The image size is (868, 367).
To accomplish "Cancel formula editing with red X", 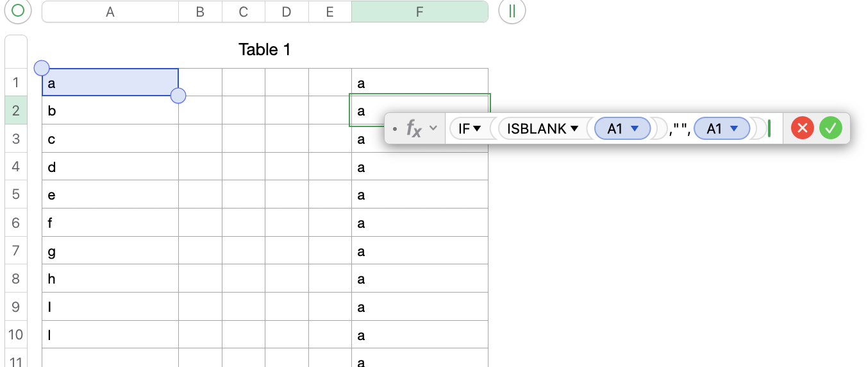I will (x=802, y=128).
